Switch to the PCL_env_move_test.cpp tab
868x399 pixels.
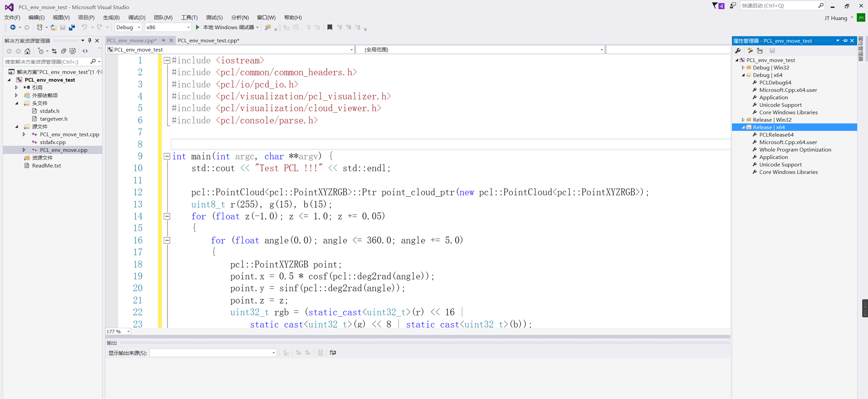pyautogui.click(x=209, y=40)
